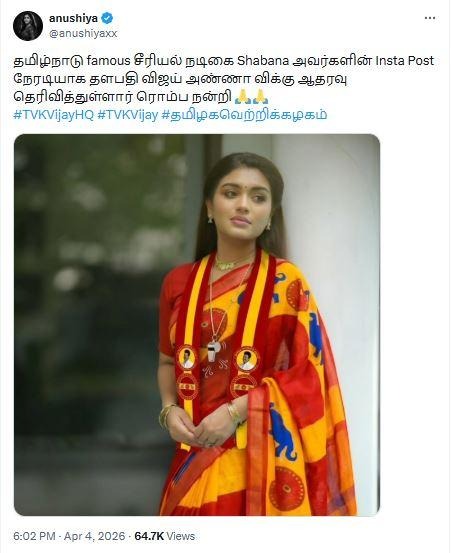Click the Insta Post text
This screenshot has height=553, width=451.
(x=404, y=61)
